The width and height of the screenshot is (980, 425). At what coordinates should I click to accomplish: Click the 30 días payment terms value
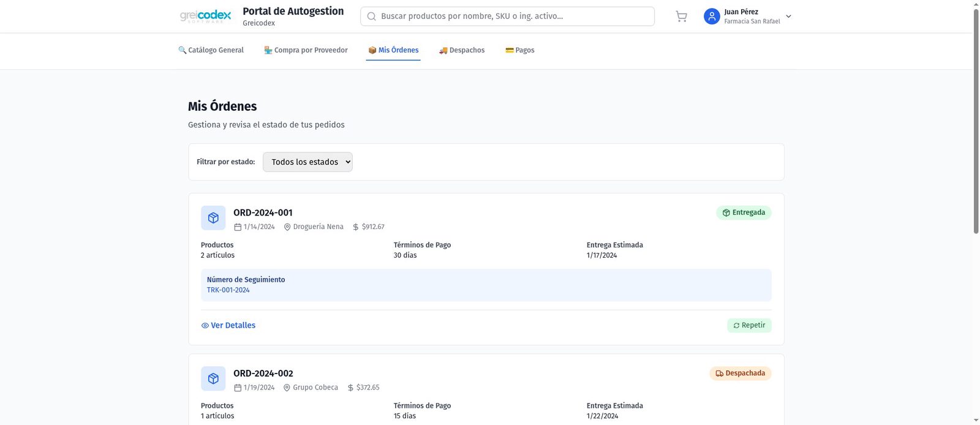pyautogui.click(x=405, y=255)
